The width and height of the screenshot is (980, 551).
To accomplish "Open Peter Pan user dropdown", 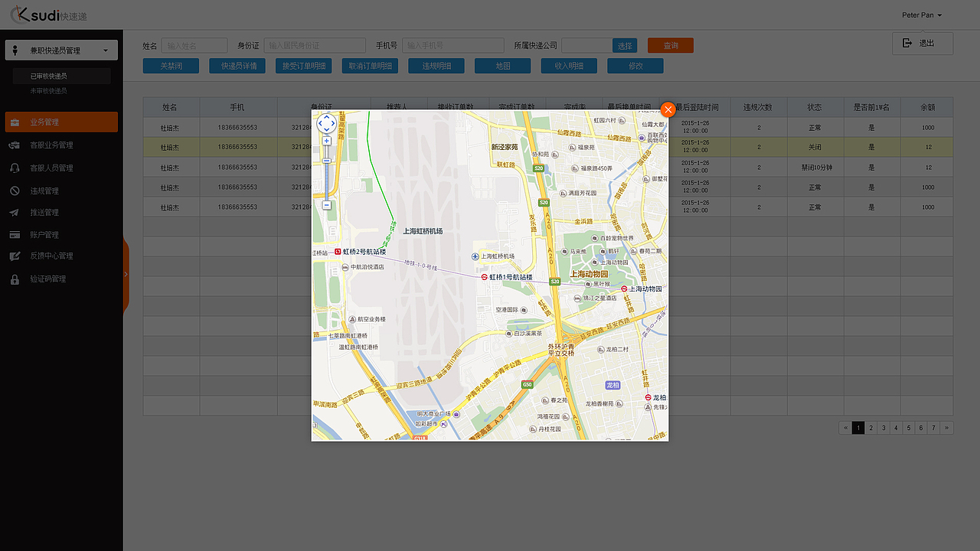I will click(922, 15).
